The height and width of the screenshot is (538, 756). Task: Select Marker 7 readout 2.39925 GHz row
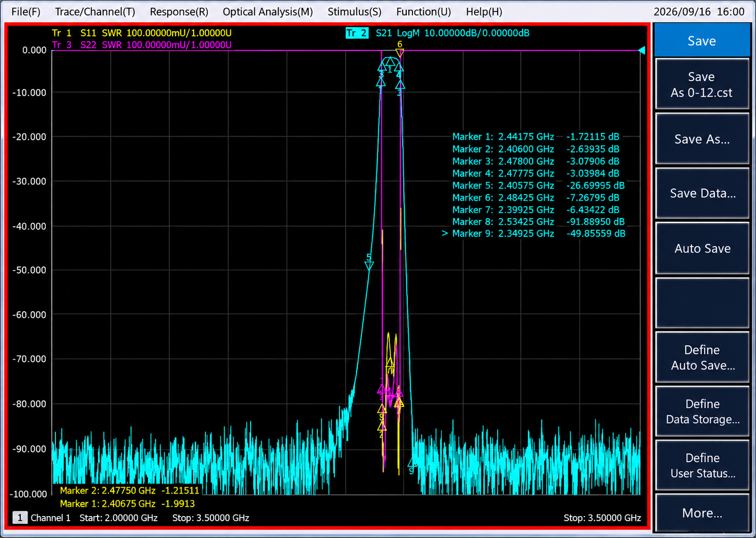pos(536,210)
